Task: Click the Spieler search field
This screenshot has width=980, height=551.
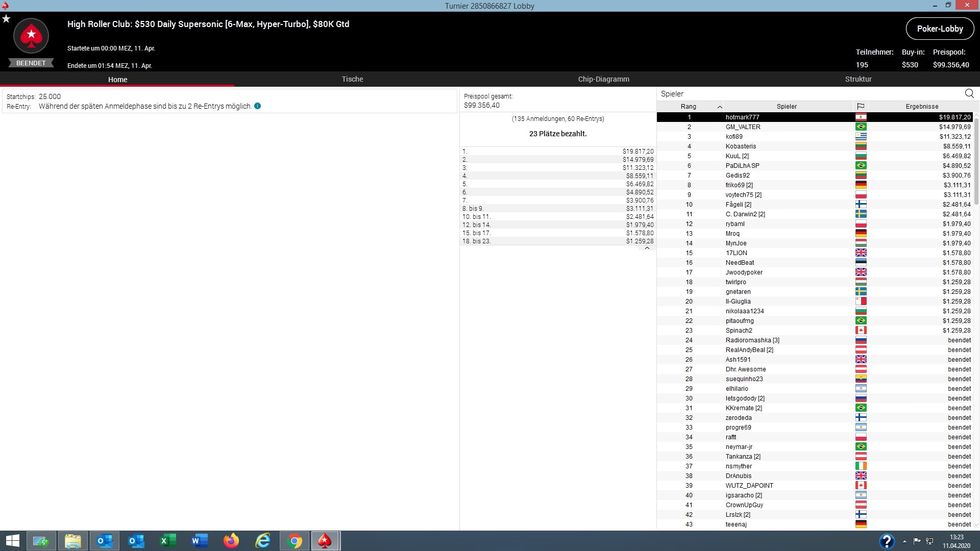Action: (x=806, y=94)
